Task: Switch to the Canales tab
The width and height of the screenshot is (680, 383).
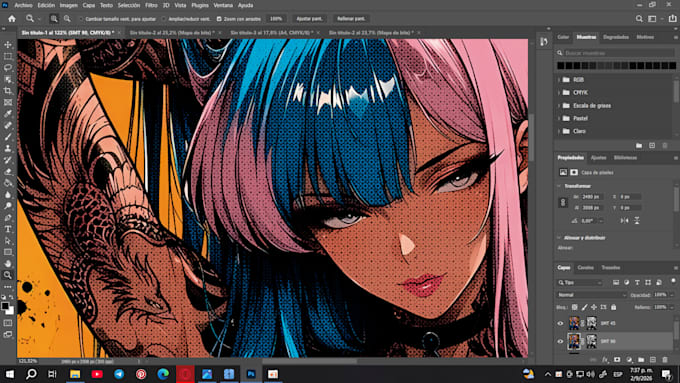Action: (585, 268)
